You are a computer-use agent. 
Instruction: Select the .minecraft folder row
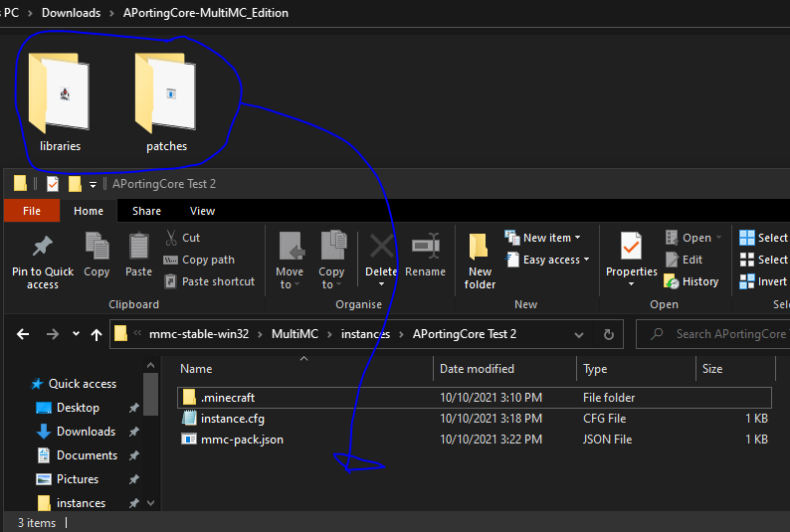pyautogui.click(x=475, y=398)
